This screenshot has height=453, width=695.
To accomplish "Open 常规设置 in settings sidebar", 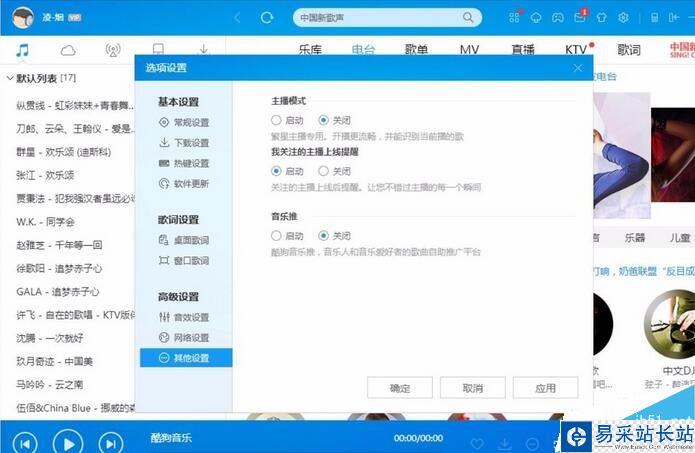I will (x=184, y=122).
